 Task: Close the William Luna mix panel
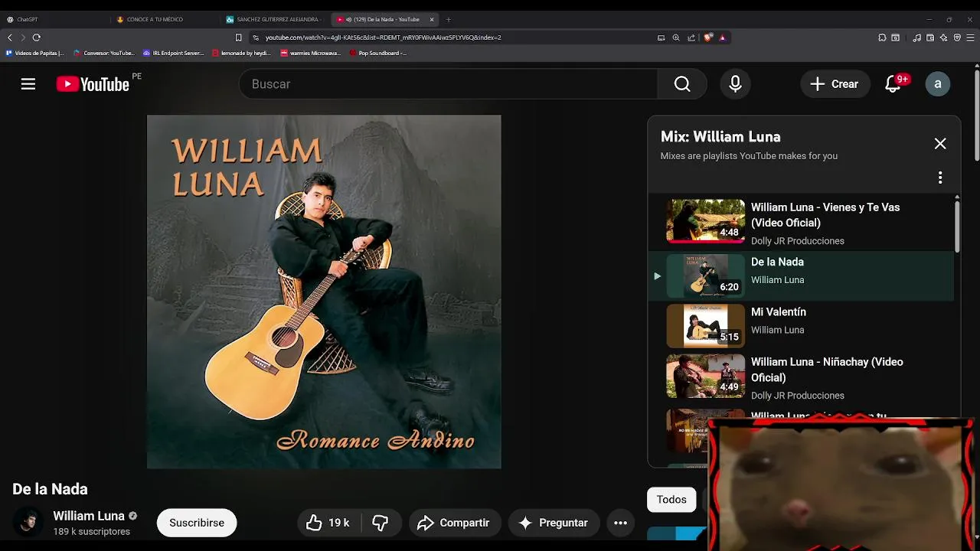[x=940, y=144]
